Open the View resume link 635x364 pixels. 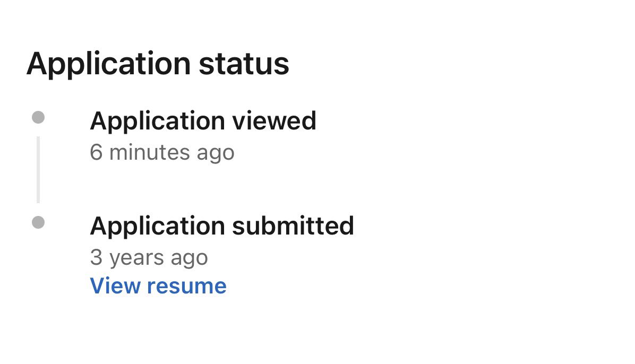click(158, 286)
